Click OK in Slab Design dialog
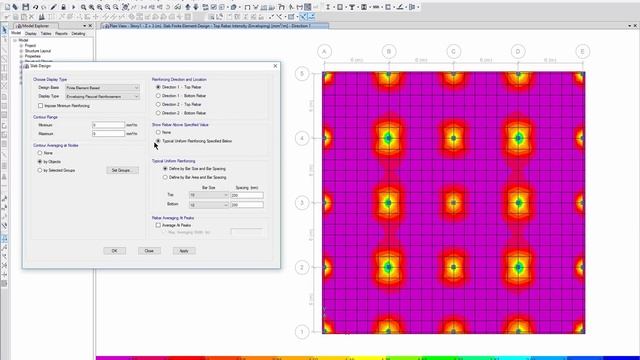The height and width of the screenshot is (360, 640). pyautogui.click(x=115, y=251)
